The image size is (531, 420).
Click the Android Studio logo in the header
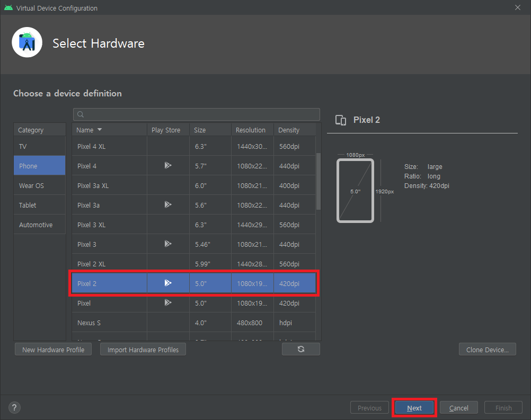coord(27,42)
